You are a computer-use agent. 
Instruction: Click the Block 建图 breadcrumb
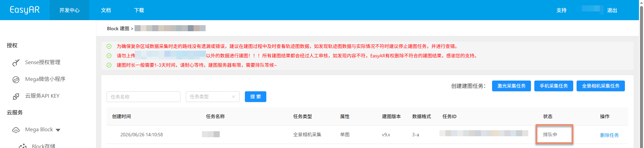click(118, 29)
